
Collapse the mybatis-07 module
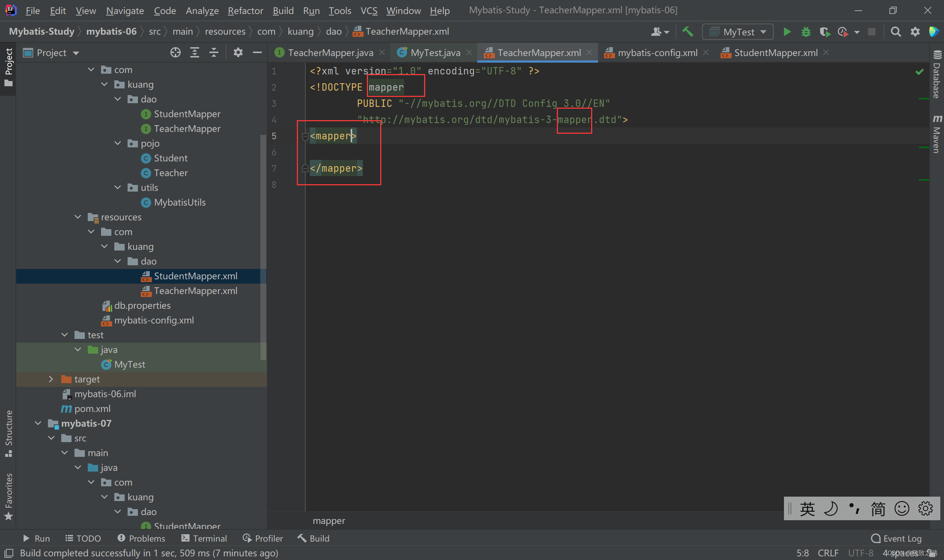point(38,423)
